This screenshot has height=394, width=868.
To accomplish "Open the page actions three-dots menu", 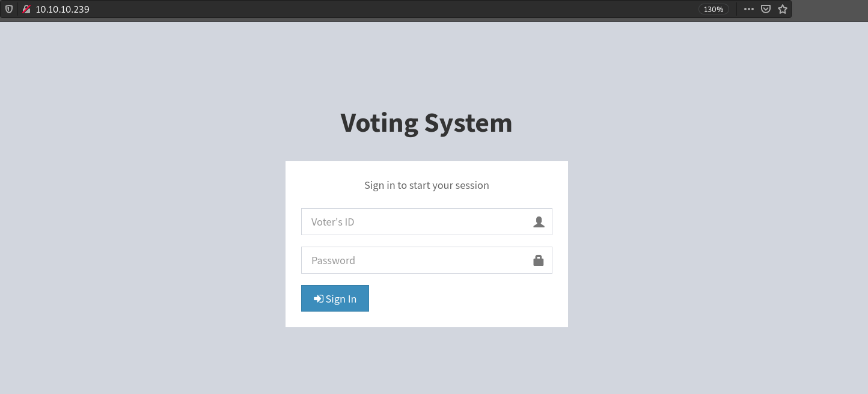I will pos(748,9).
